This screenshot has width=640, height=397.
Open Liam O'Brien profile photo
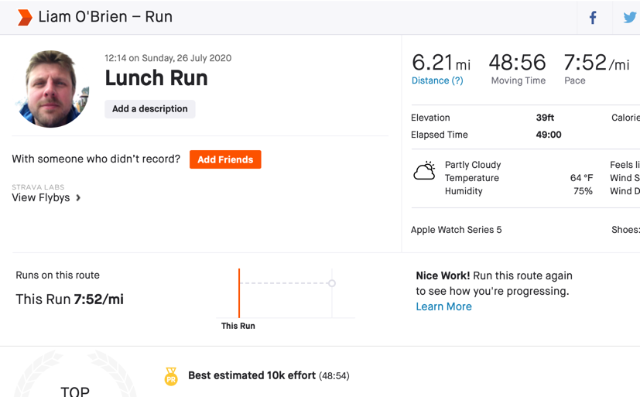(51, 89)
